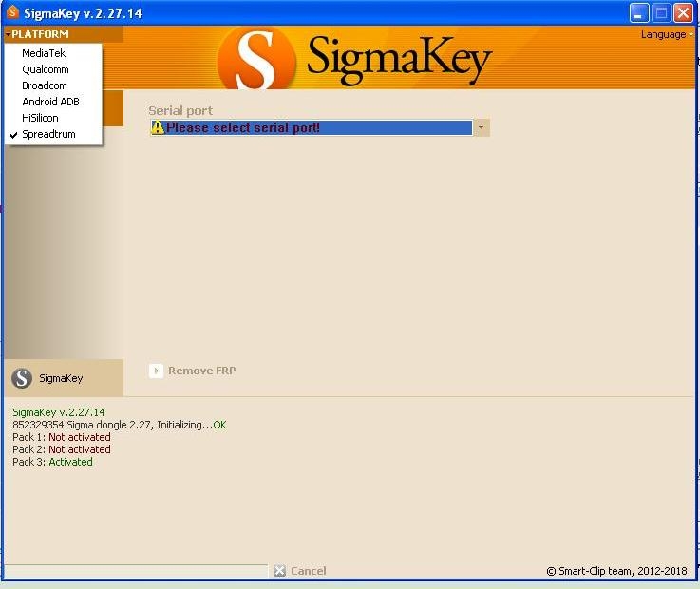Click the large SigmaKey logo
This screenshot has height=589, width=700.
coord(355,58)
